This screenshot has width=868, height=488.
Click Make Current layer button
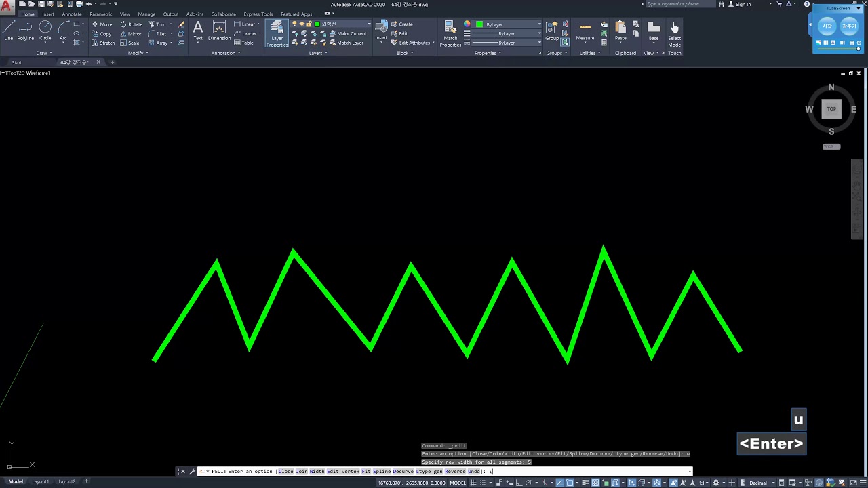[x=347, y=34]
